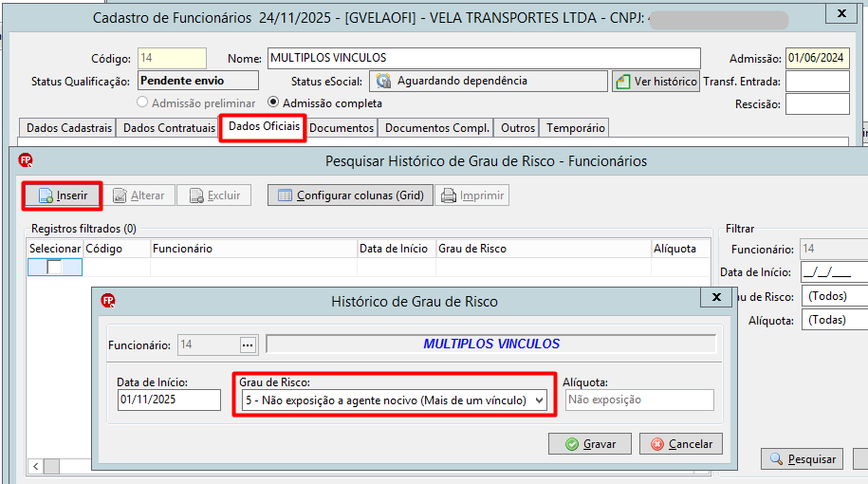Click Gravar to save the record
The height and width of the screenshot is (484, 868).
[589, 444]
